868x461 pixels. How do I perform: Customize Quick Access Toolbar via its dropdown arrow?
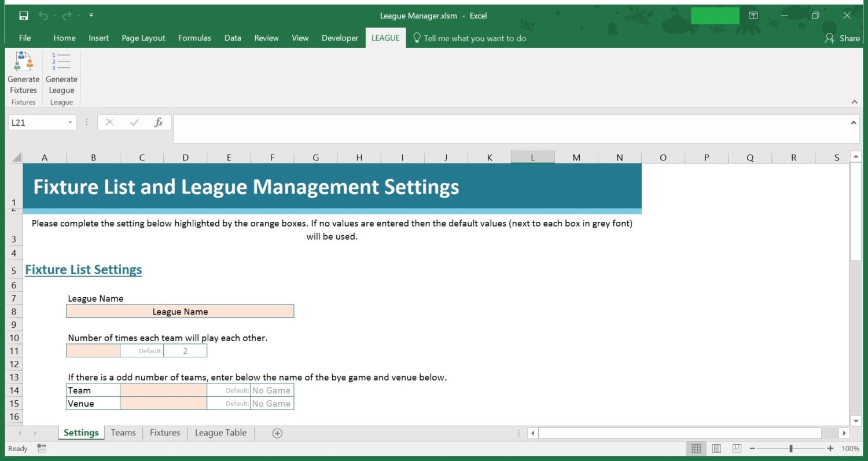[91, 16]
